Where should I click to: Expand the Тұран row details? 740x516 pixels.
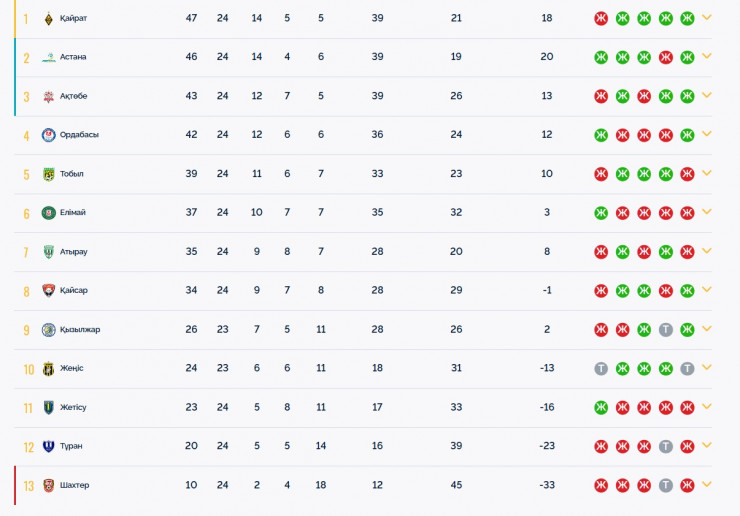coord(707,446)
